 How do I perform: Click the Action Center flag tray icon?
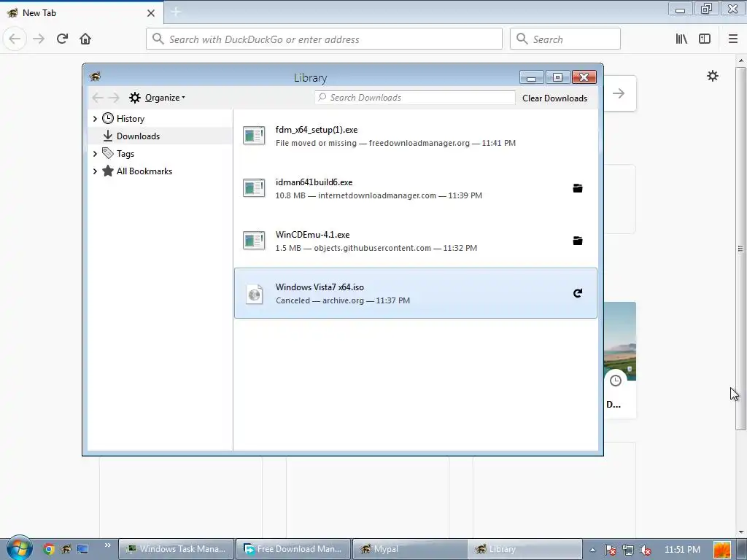[x=611, y=550]
